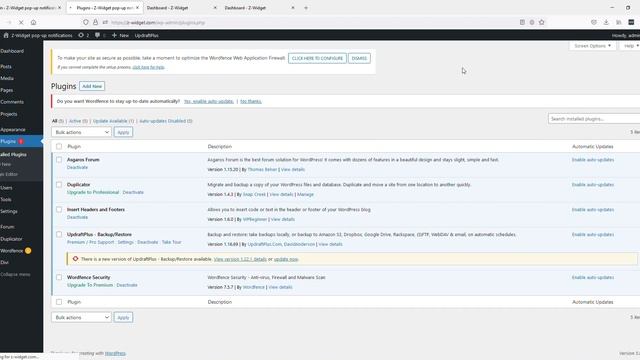The image size is (640, 360).
Task: Open the bottom Bulk actions dropdown
Action: pyautogui.click(x=81, y=317)
